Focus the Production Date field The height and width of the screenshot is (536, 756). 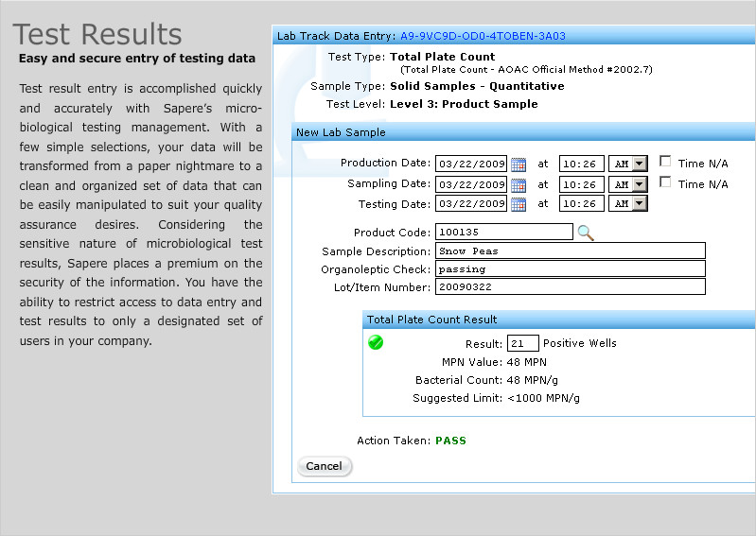pos(471,164)
